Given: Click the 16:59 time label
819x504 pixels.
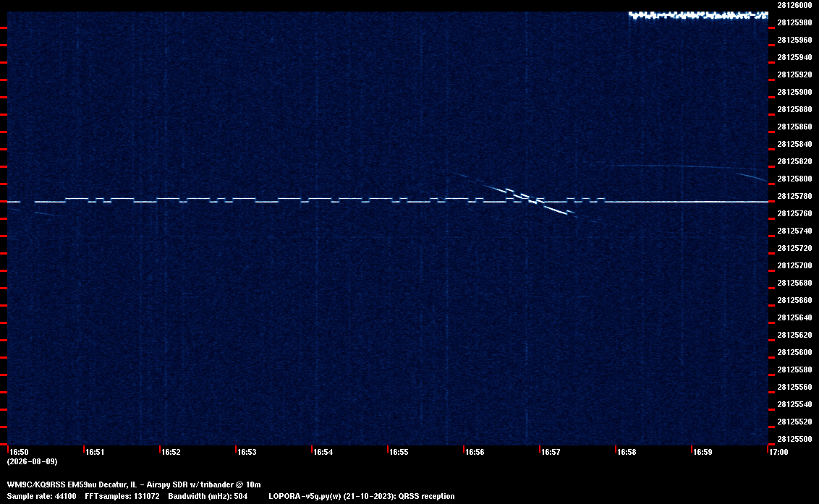Looking at the screenshot, I should [x=703, y=452].
